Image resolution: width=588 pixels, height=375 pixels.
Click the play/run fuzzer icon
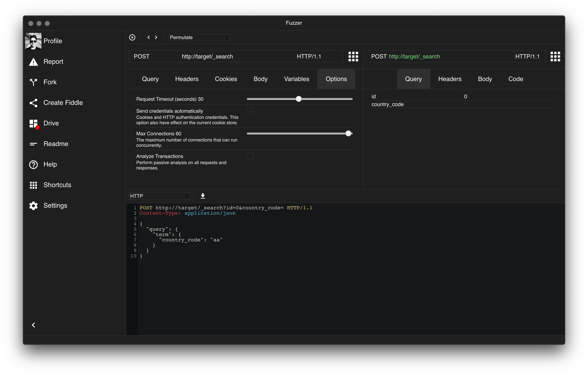point(132,37)
